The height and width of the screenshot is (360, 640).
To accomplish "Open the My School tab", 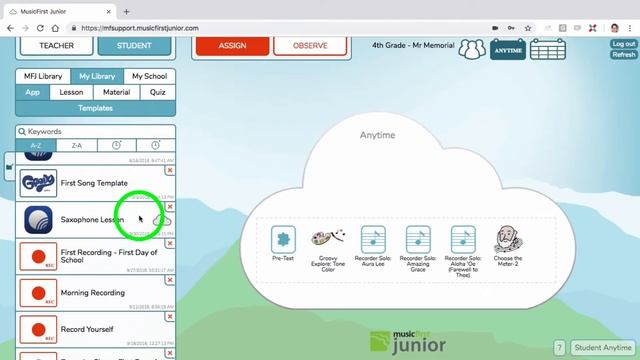I will pyautogui.click(x=149, y=76).
